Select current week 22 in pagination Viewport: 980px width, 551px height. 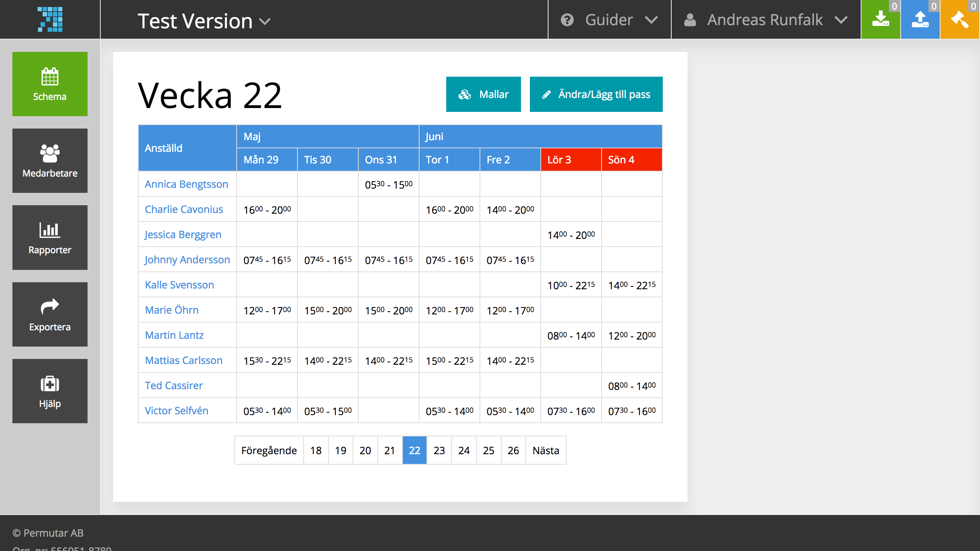pyautogui.click(x=414, y=450)
